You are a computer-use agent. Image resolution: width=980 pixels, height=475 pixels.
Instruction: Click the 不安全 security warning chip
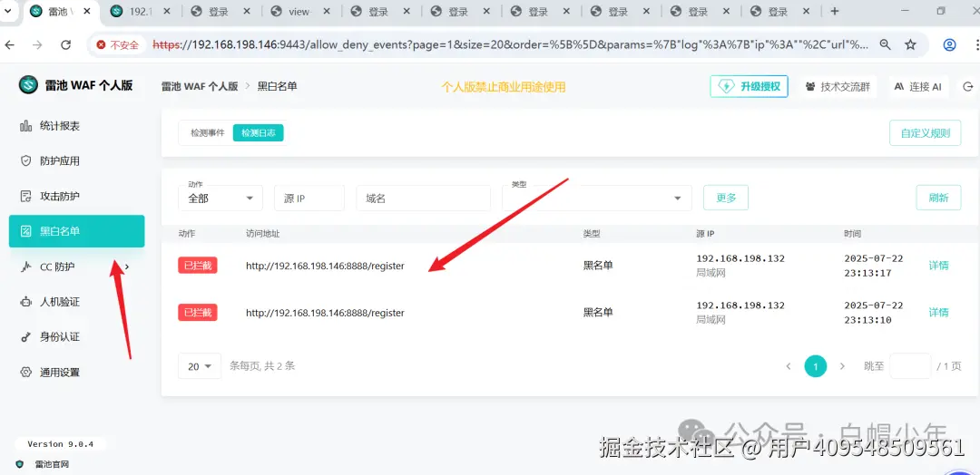[x=117, y=44]
